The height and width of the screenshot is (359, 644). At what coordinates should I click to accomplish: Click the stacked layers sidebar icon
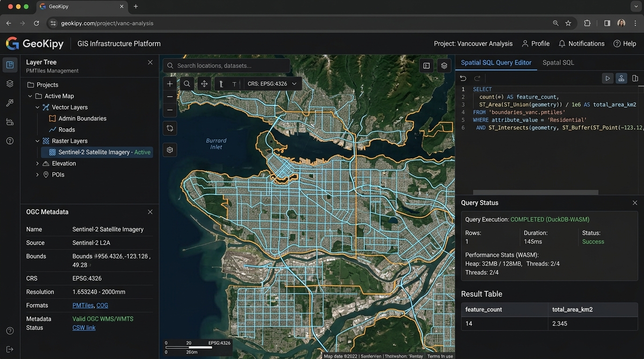point(10,84)
